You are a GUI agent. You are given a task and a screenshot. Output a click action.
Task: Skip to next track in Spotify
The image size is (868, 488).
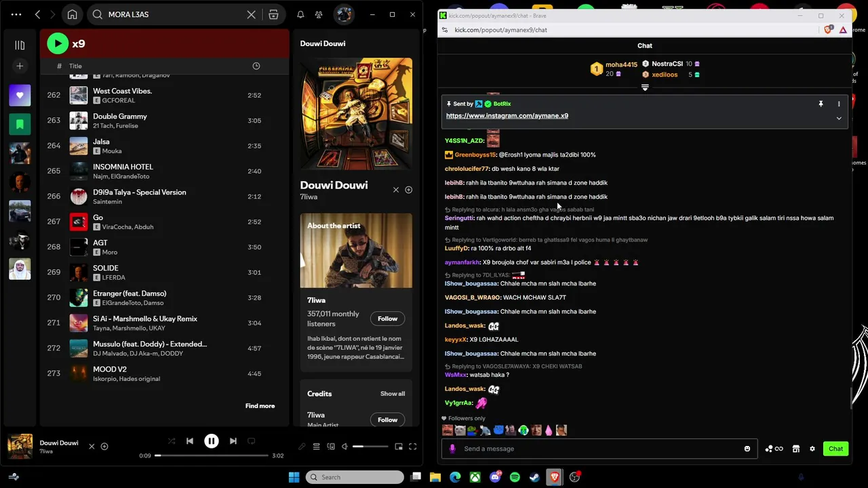pyautogui.click(x=233, y=441)
